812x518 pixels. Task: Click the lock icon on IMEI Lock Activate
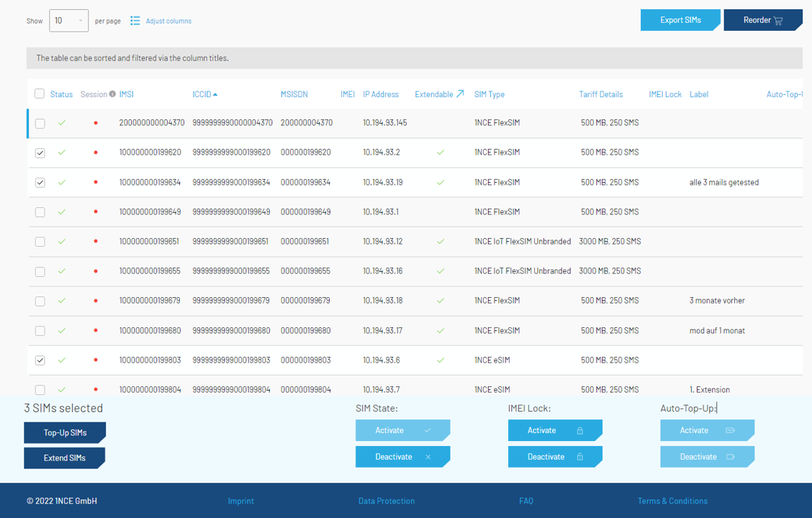click(579, 431)
